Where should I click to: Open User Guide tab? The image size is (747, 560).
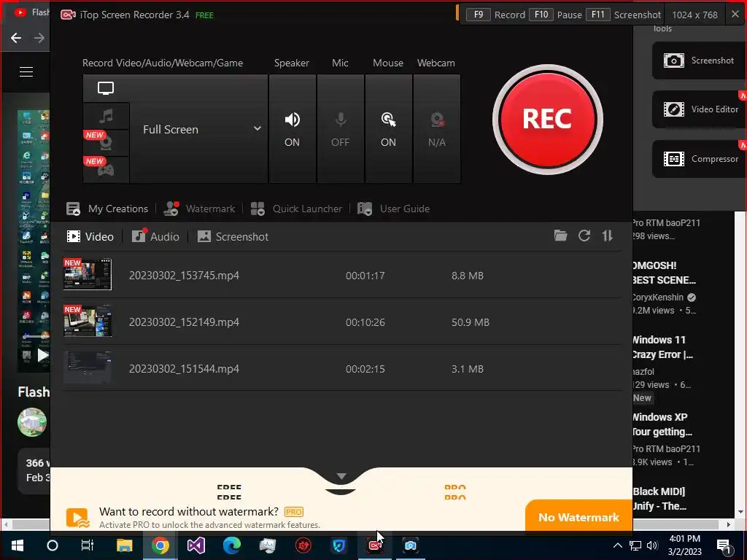(x=393, y=209)
